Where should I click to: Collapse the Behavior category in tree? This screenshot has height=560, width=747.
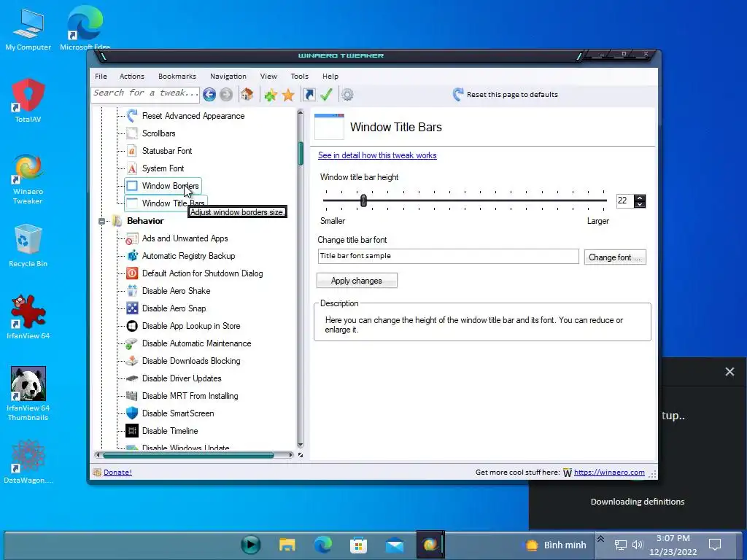pyautogui.click(x=101, y=221)
